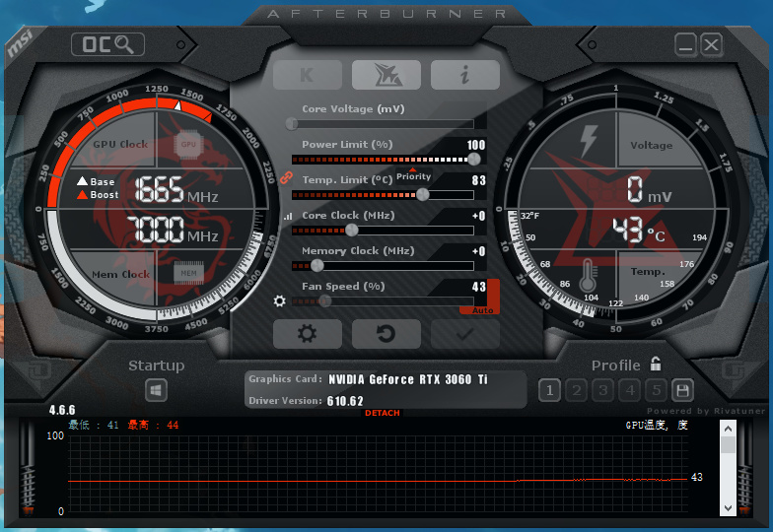Viewport: 773px width, 532px height.
Task: Open the OC Scanner tool
Action: [x=108, y=44]
